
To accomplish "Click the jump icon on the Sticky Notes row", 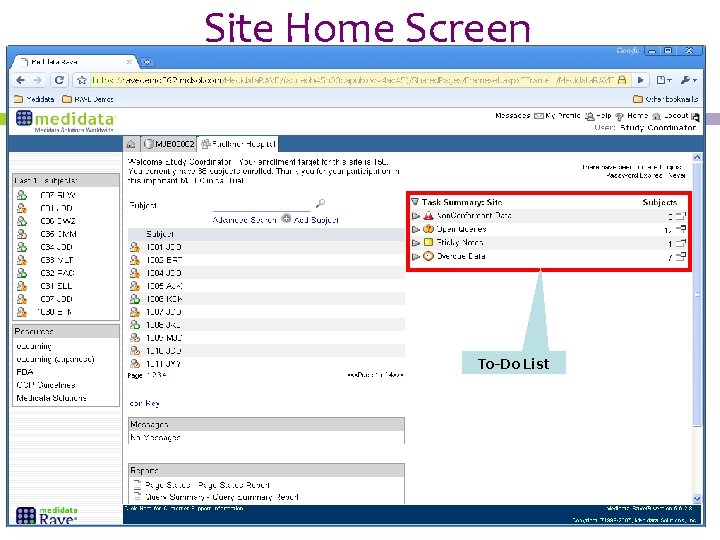I will pyautogui.click(x=681, y=242).
